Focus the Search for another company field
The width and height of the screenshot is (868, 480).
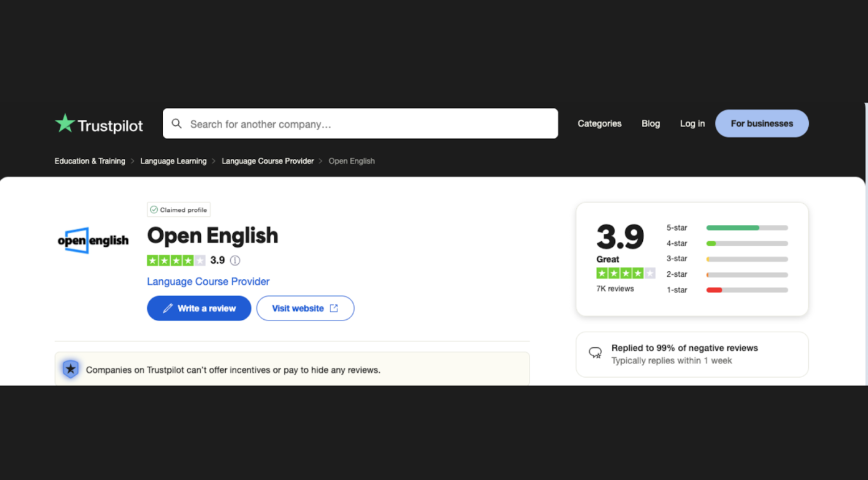[360, 123]
